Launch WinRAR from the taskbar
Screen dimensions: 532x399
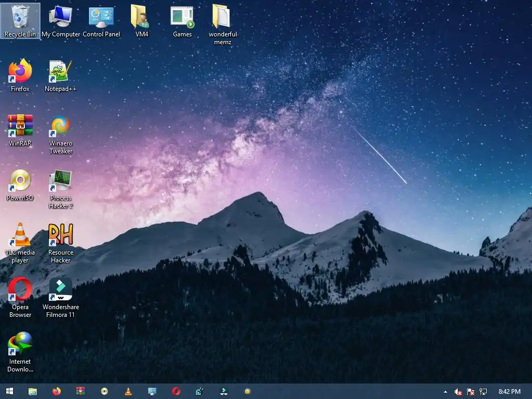click(x=81, y=391)
